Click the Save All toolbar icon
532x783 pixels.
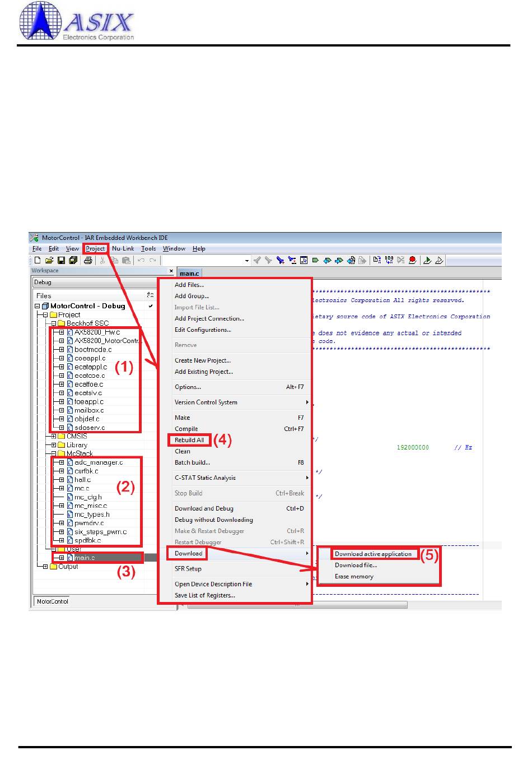[72, 260]
